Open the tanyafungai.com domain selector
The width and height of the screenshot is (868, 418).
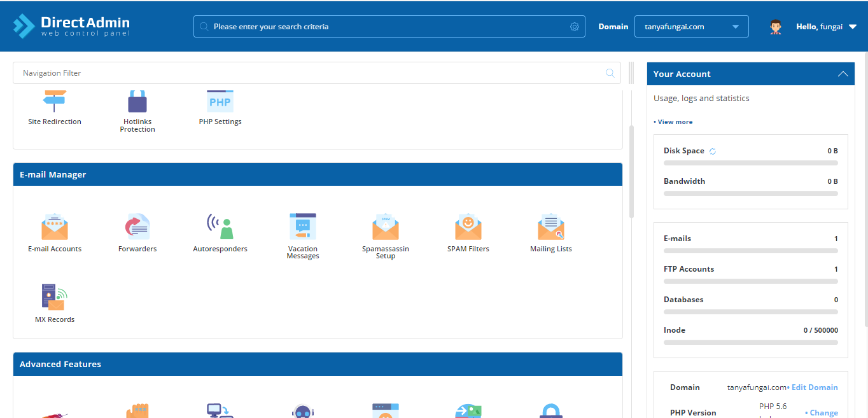(x=691, y=26)
